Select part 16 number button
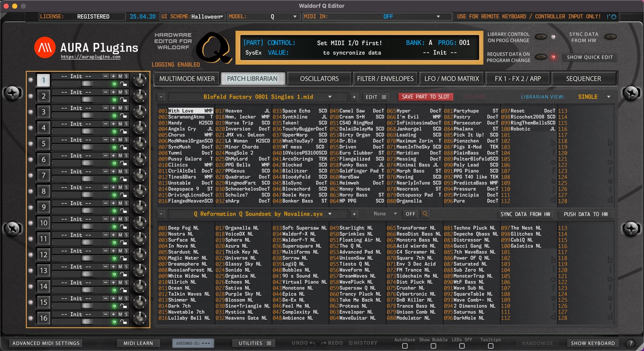This screenshot has height=351, width=644. (x=43, y=318)
